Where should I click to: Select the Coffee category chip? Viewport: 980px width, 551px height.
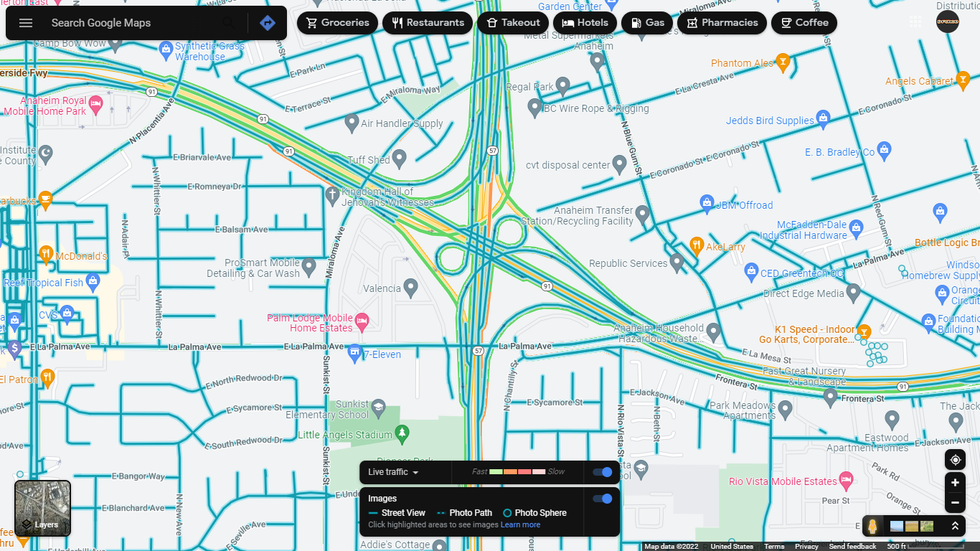(804, 23)
